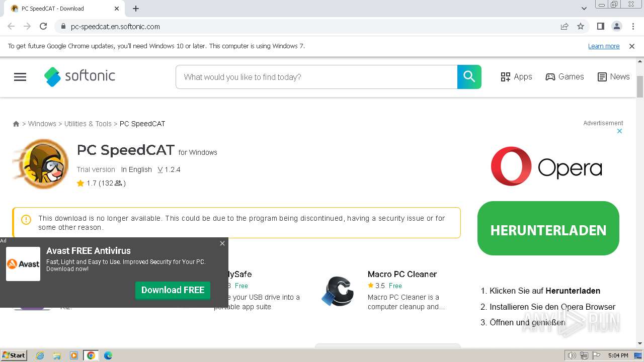644x362 pixels.
Task: Open Macro PC Cleaner title link
Action: tap(402, 274)
